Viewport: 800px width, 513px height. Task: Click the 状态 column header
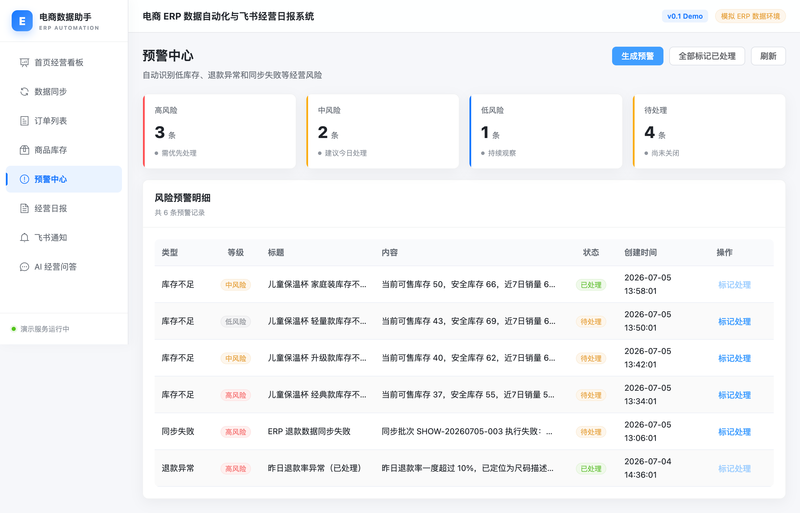pyautogui.click(x=591, y=253)
